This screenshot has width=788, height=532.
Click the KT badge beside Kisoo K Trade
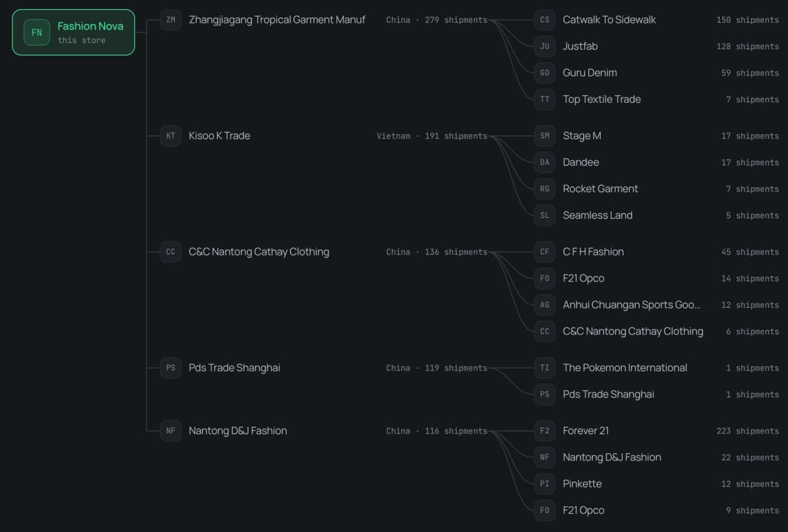coord(171,136)
